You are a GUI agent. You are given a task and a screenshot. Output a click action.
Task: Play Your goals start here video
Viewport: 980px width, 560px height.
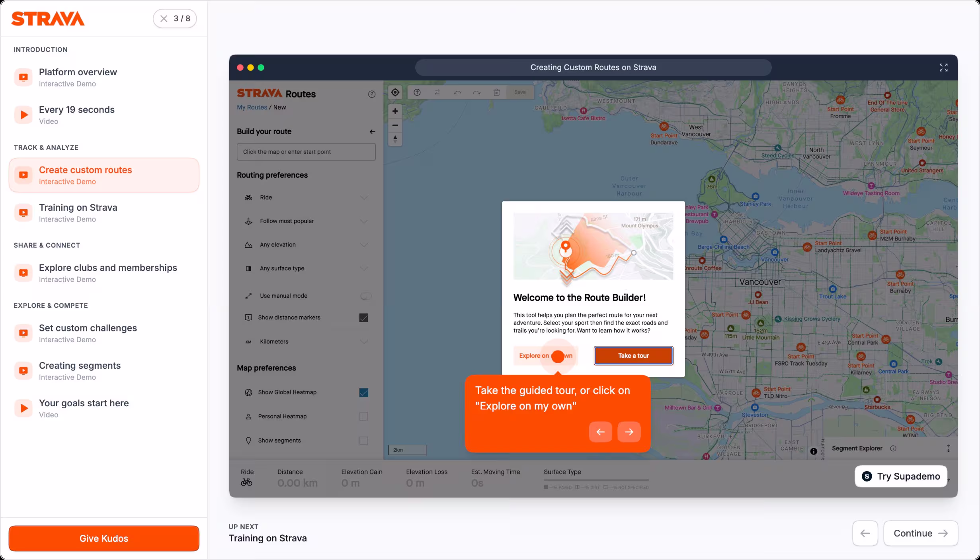104,408
